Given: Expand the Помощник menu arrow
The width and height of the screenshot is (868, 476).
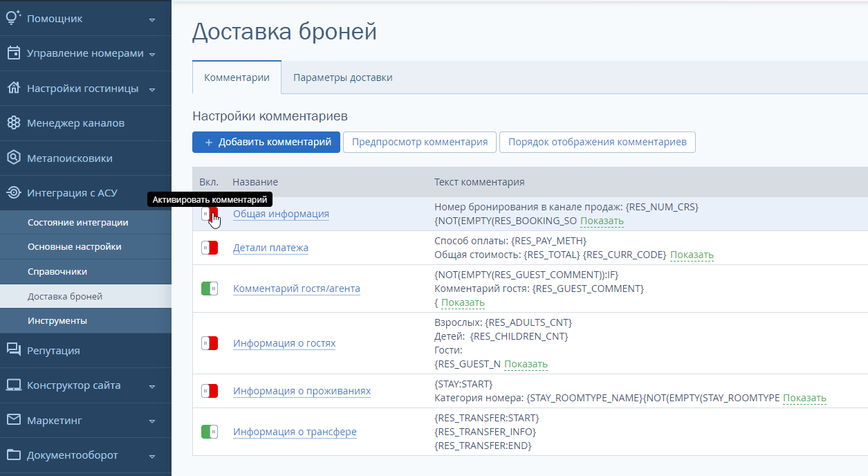Looking at the screenshot, I should (152, 19).
